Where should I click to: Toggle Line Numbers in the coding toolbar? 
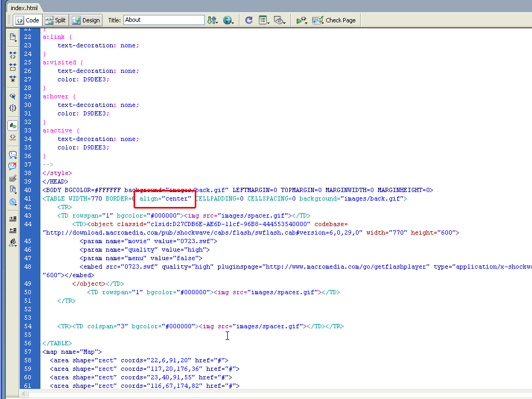click(x=13, y=126)
